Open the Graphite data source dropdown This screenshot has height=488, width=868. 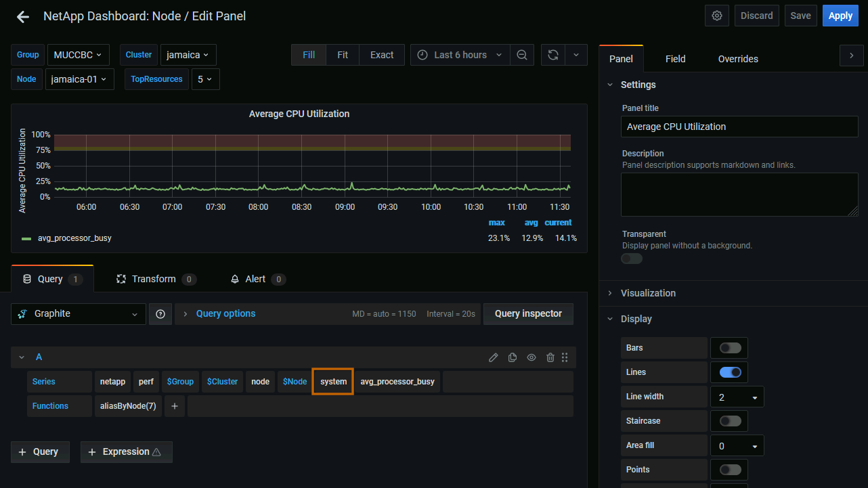click(79, 314)
